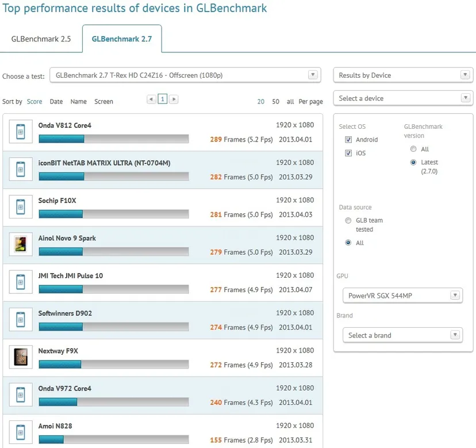Click the 279 Frames (5.0 Fps) score

[x=241, y=252]
